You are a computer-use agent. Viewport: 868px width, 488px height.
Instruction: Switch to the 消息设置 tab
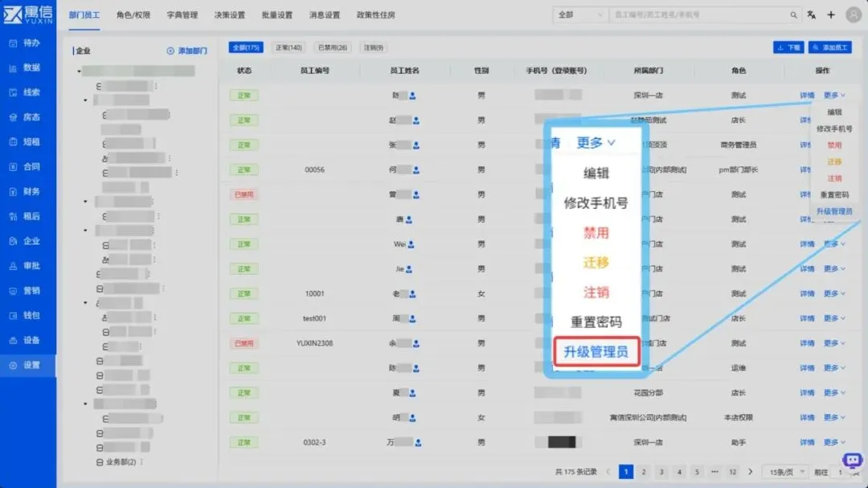[x=325, y=15]
